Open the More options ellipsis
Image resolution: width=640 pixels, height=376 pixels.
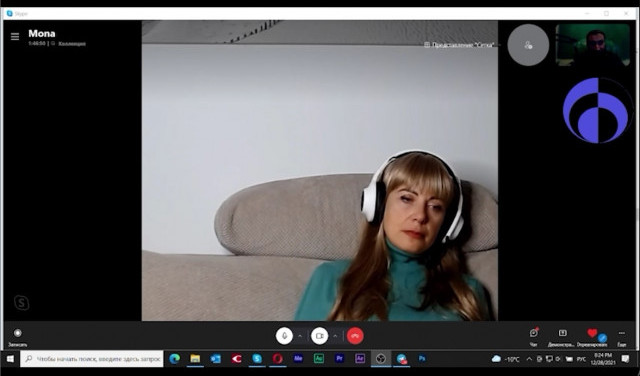(x=622, y=337)
